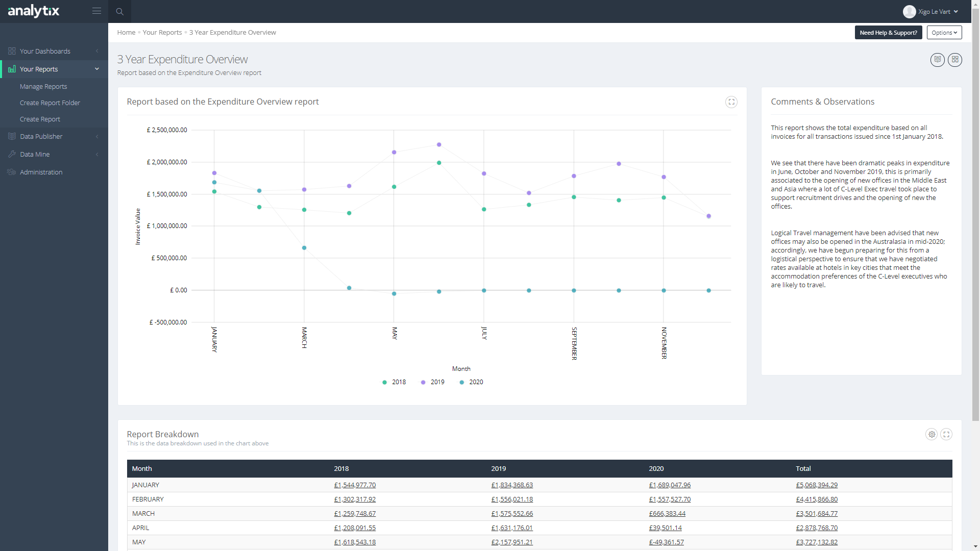The image size is (980, 551).
Task: Toggle 2020 series in chart legend
Action: coord(471,382)
